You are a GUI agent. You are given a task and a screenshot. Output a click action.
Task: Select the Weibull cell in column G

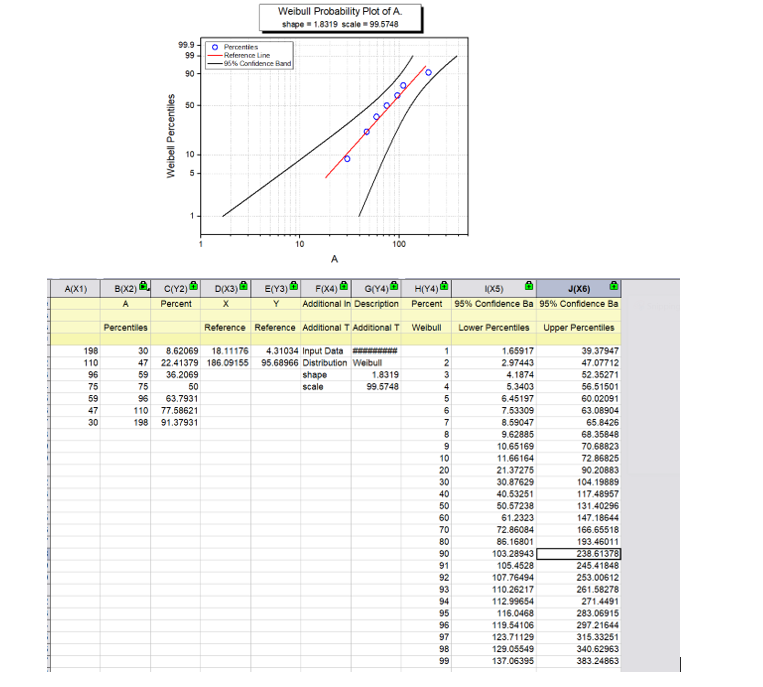376,363
